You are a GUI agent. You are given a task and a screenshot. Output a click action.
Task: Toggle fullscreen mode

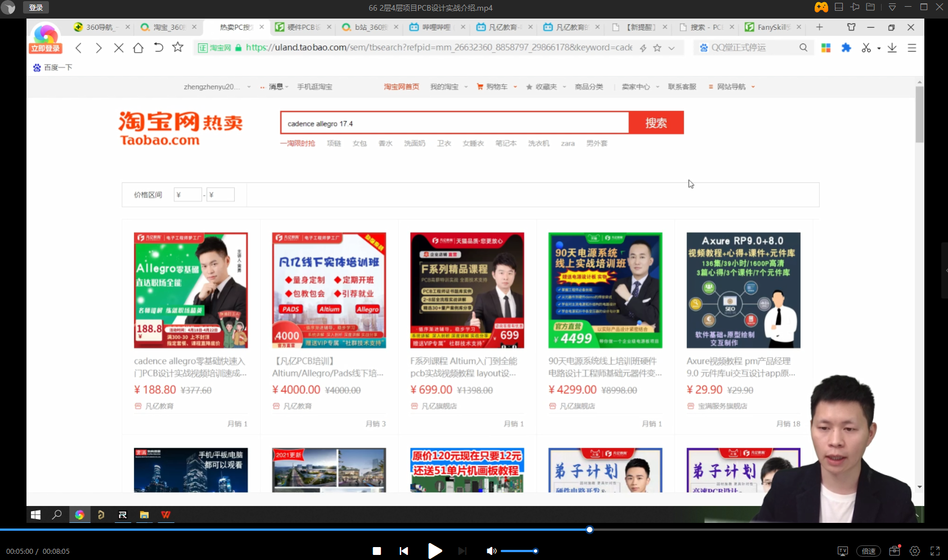[x=935, y=551]
